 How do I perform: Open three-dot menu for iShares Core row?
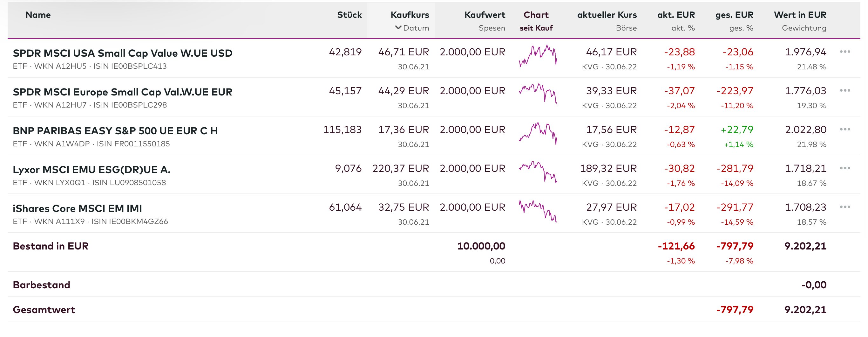click(x=845, y=207)
